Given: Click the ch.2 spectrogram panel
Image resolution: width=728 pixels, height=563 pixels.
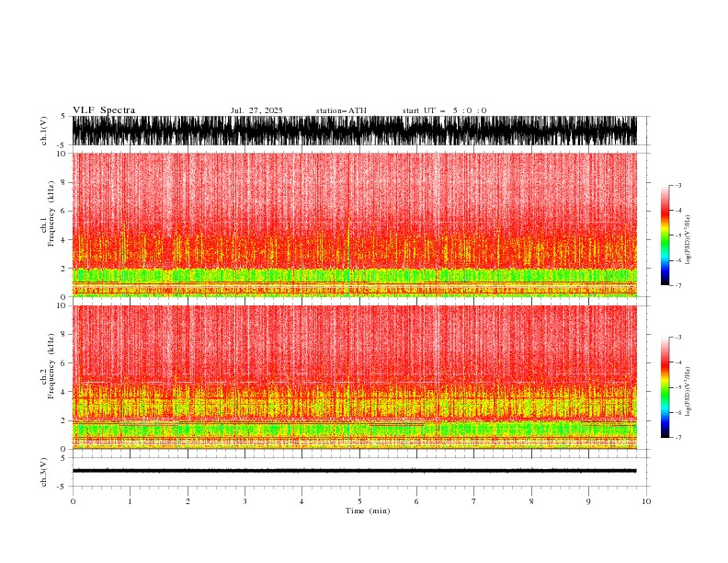Looking at the screenshot, I should 354,377.
